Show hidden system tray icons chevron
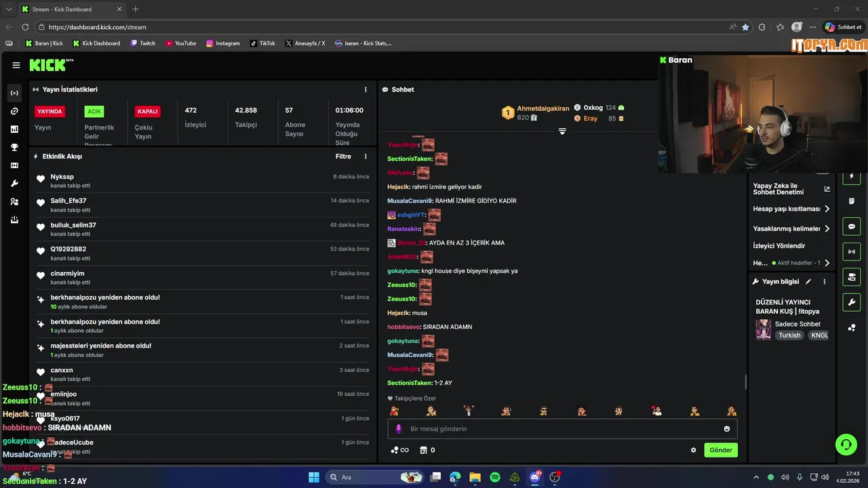This screenshot has width=868, height=488. click(x=756, y=477)
